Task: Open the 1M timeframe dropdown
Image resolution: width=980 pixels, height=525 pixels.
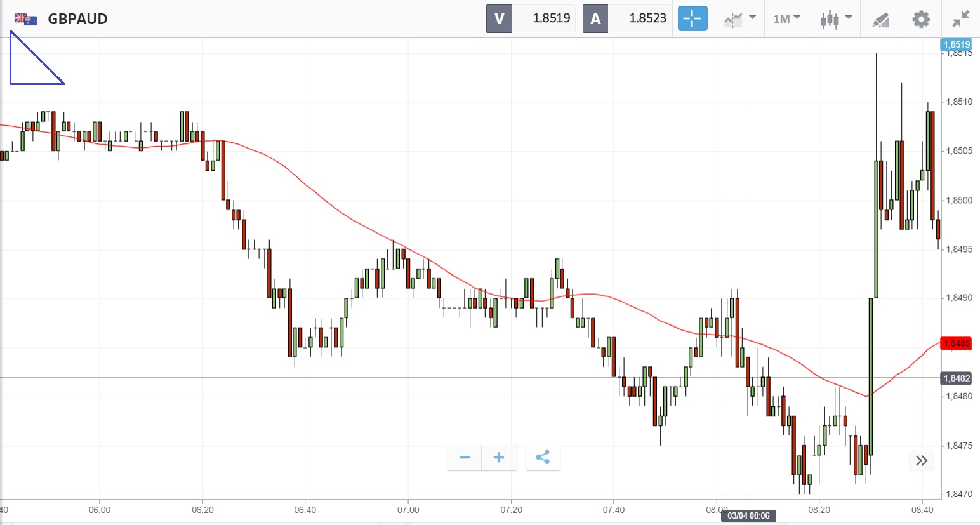Action: click(x=786, y=19)
